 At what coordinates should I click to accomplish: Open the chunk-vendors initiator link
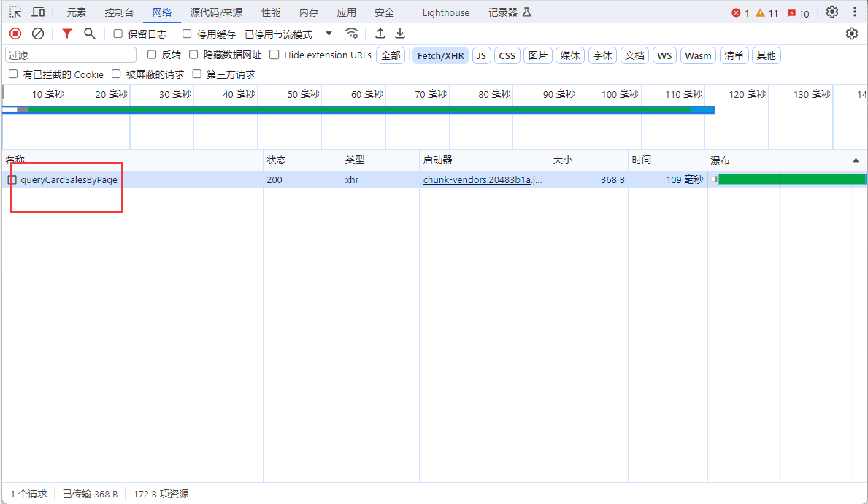point(483,179)
